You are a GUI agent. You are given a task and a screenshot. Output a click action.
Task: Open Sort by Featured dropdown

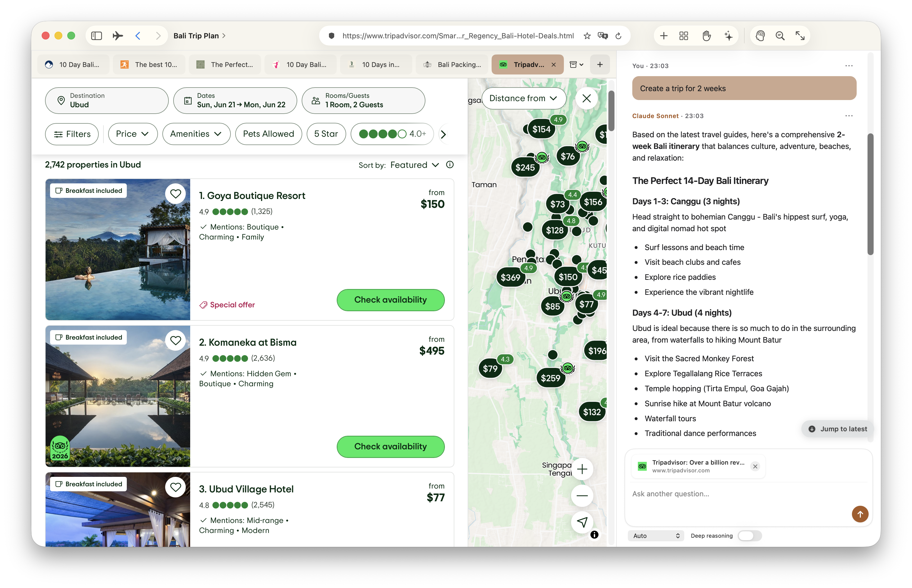[x=415, y=165]
